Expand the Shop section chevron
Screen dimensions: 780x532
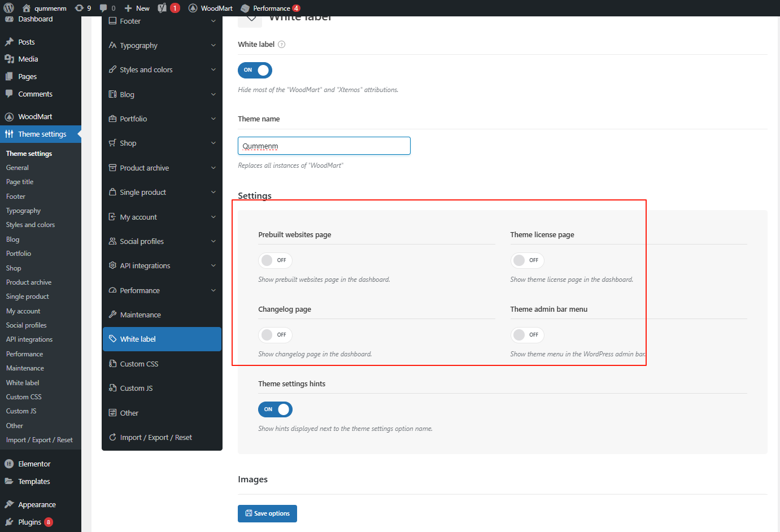pos(213,143)
